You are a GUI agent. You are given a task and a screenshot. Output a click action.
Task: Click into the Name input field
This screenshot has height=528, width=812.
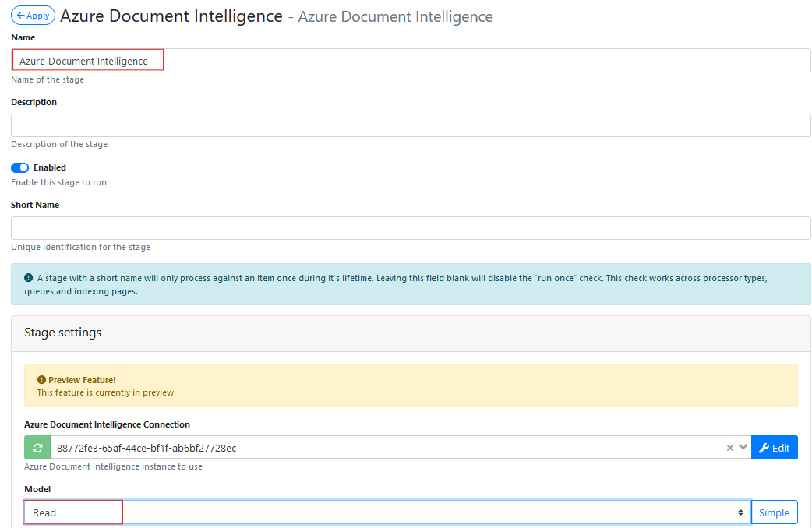(x=411, y=61)
